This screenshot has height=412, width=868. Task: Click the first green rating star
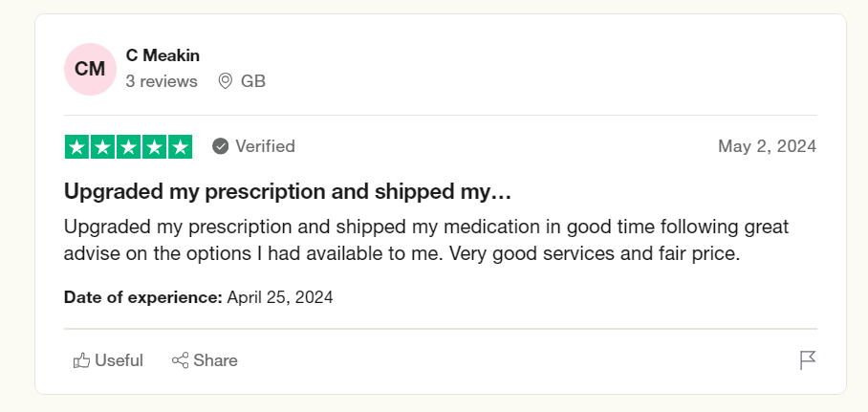point(76,147)
